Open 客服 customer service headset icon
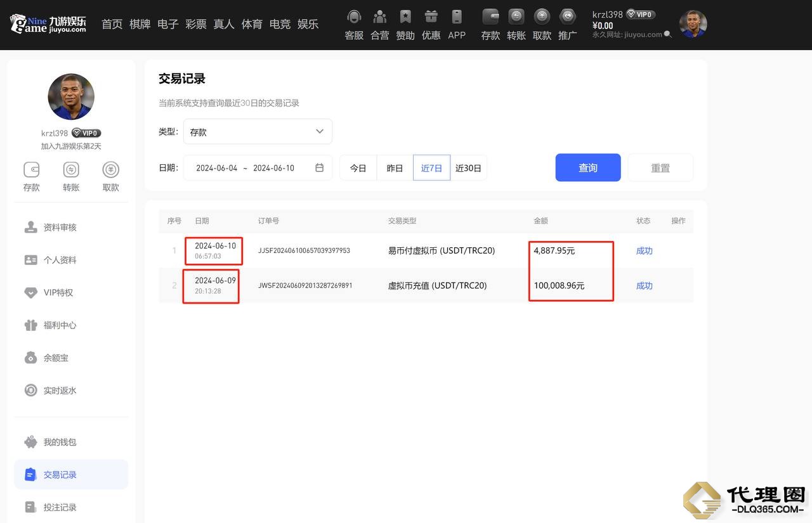This screenshot has height=523, width=812. click(354, 18)
